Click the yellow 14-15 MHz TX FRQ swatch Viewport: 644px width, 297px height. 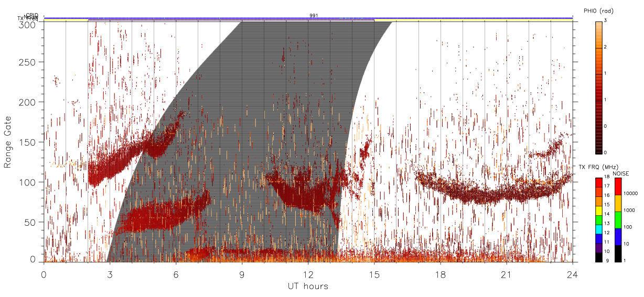(599, 211)
